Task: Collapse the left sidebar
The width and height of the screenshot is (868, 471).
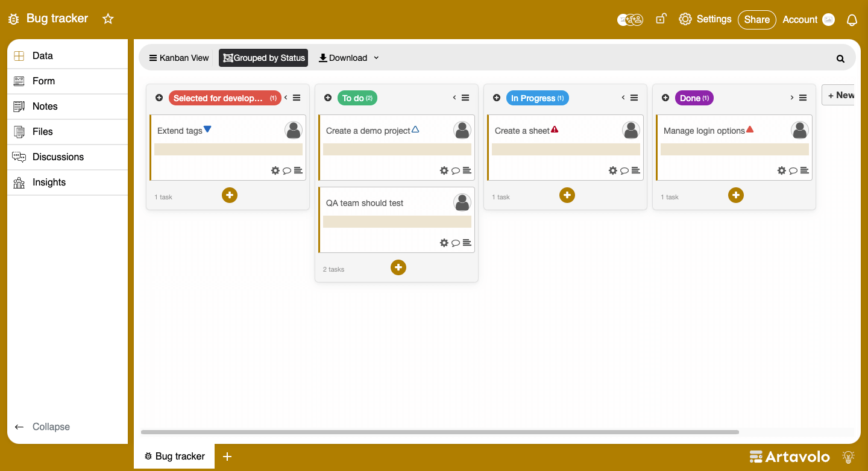Action: (x=42, y=426)
